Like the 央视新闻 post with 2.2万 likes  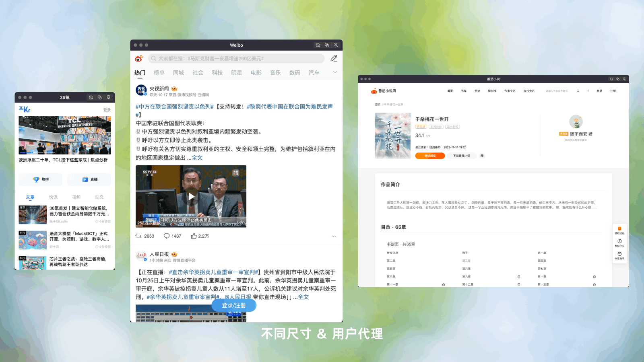pos(194,236)
